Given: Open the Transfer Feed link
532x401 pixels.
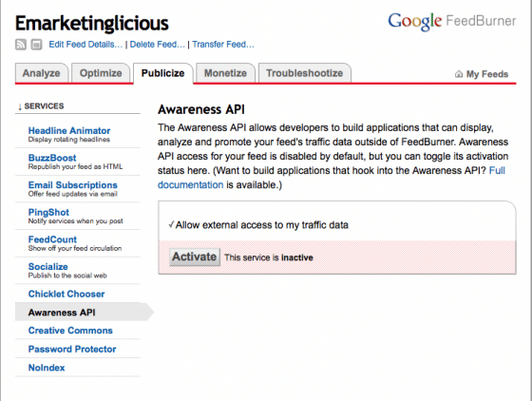Looking at the screenshot, I should coord(223,45).
